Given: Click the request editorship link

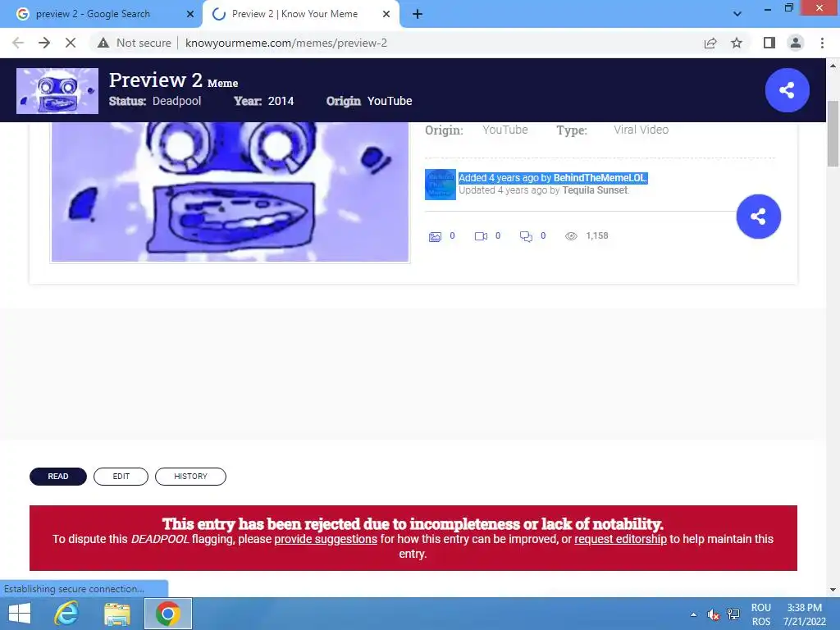Looking at the screenshot, I should pyautogui.click(x=620, y=539).
